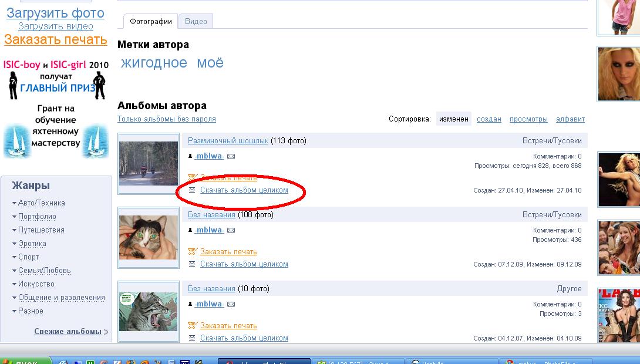The height and width of the screenshot is (364, 640).
Task: Click the Загрузить фото link
Action: tap(55, 13)
